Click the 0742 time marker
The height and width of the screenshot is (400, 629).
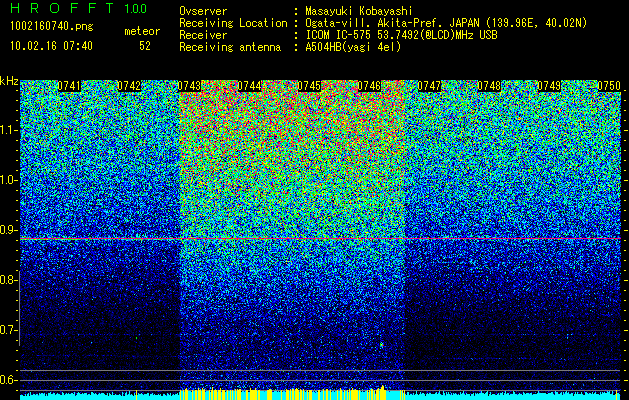coord(129,86)
